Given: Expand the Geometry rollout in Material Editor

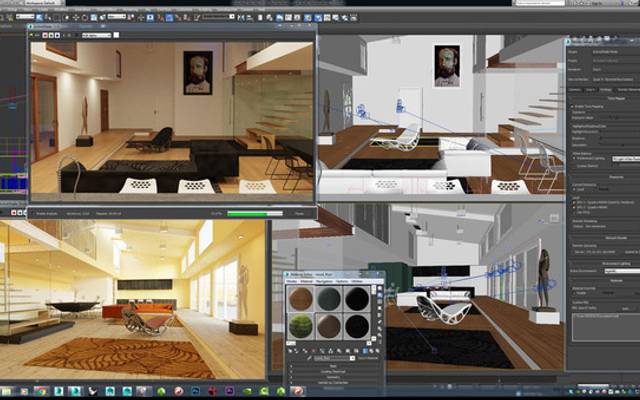Looking at the screenshot, I should click(335, 377).
